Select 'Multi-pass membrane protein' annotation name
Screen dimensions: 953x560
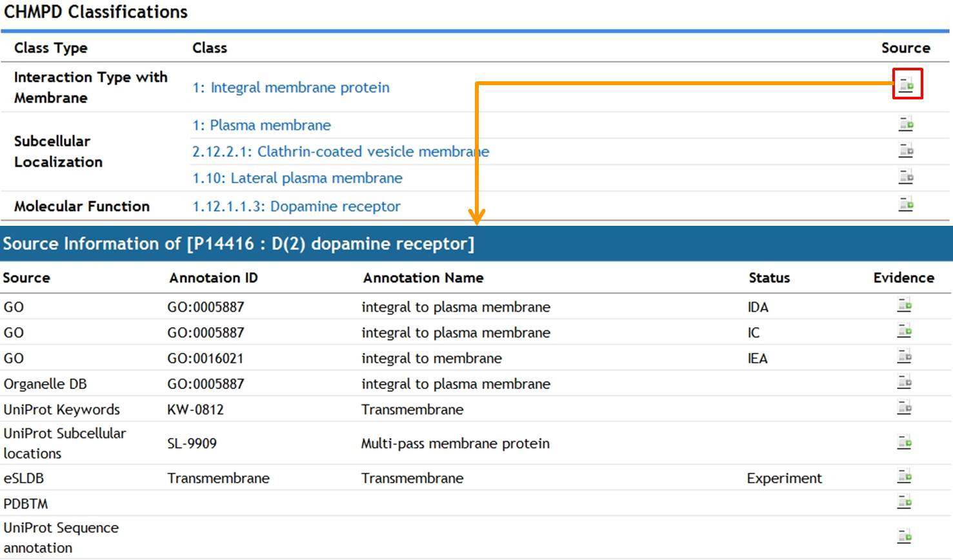(x=456, y=444)
